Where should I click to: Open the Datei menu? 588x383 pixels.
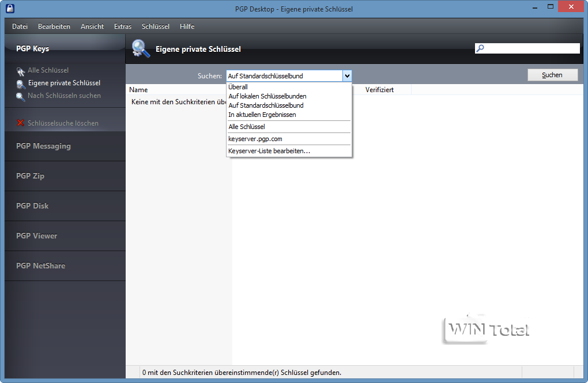[x=20, y=26]
